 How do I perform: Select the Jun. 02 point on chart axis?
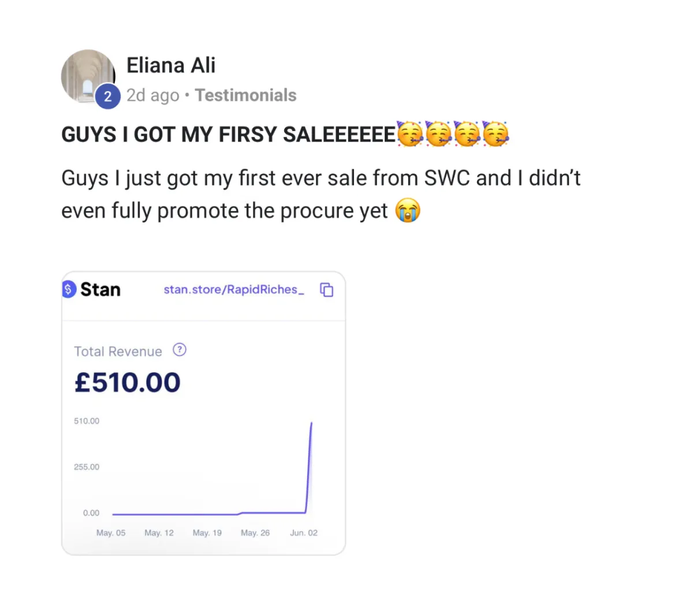pyautogui.click(x=304, y=533)
